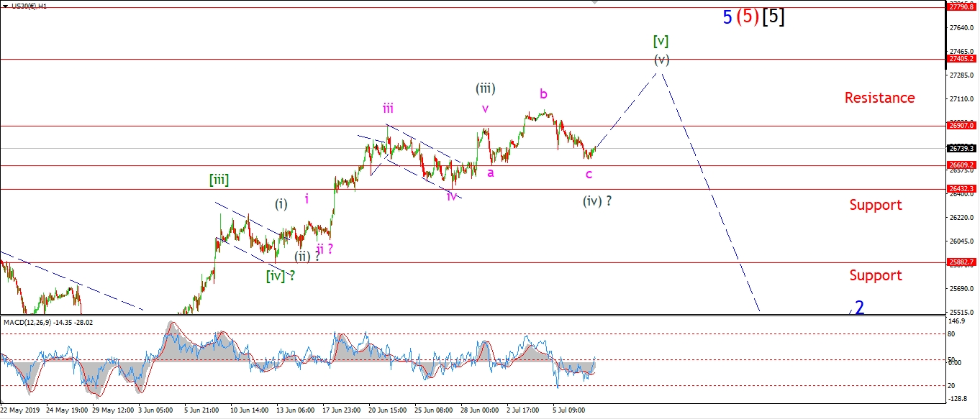Click the gray current price tag 26739.3
This screenshot has width=980, height=419.
[x=962, y=148]
